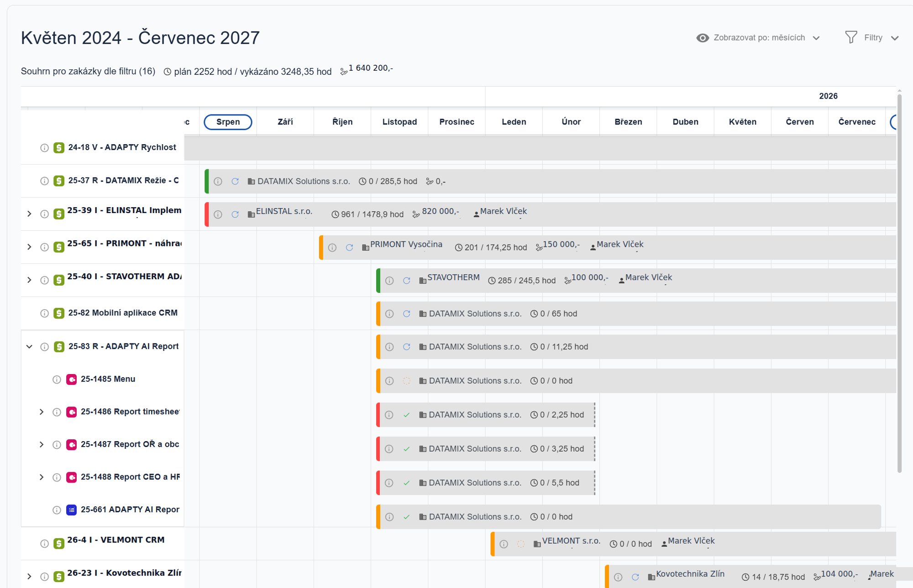Click green checkmark in the 0 / 2,25 hod bar
The height and width of the screenshot is (588, 913).
point(407,415)
